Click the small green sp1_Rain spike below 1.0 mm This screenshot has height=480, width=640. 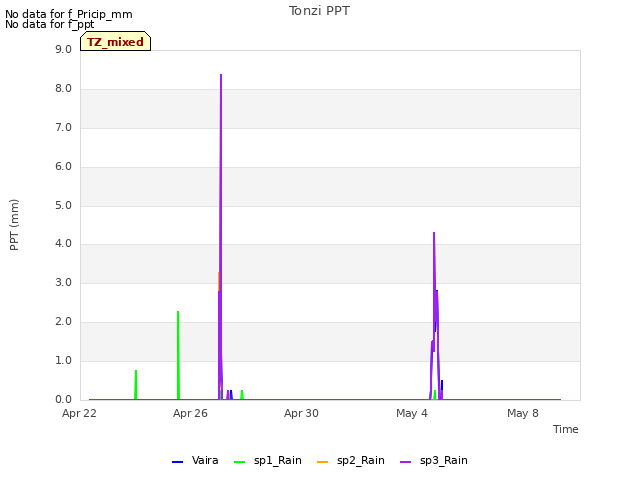tap(136, 385)
